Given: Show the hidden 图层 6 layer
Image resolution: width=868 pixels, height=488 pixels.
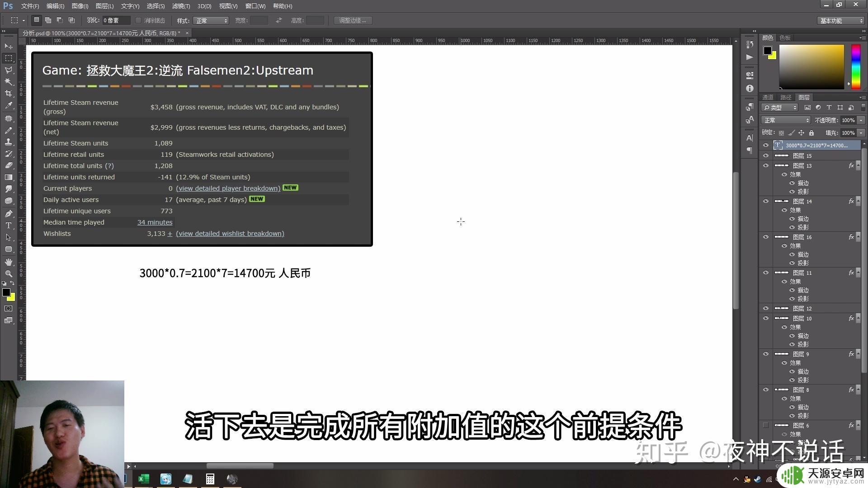Looking at the screenshot, I should 766,425.
